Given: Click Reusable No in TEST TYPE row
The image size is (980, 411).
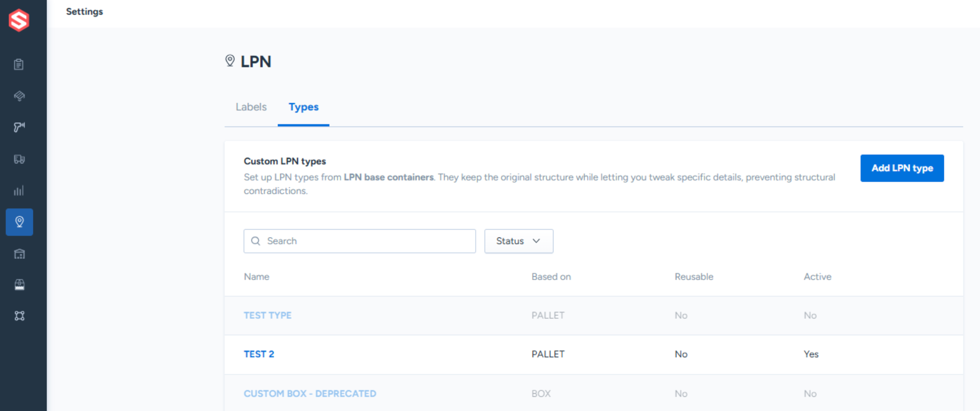Looking at the screenshot, I should coord(681,315).
